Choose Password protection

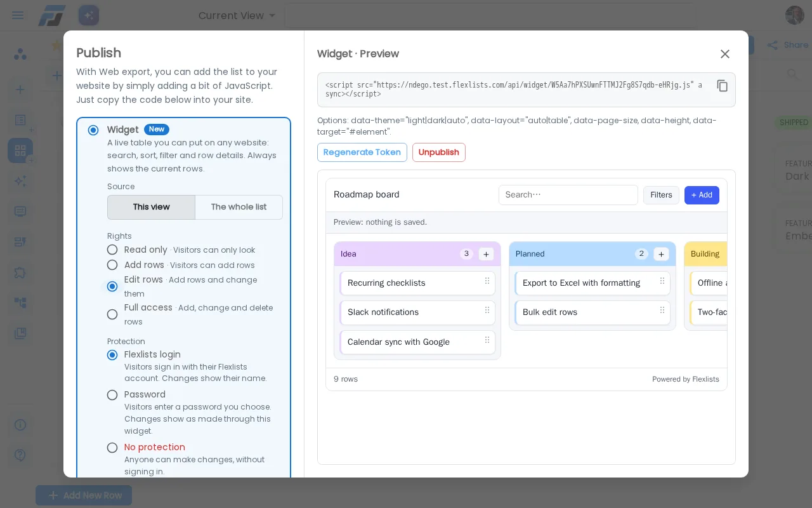click(112, 395)
